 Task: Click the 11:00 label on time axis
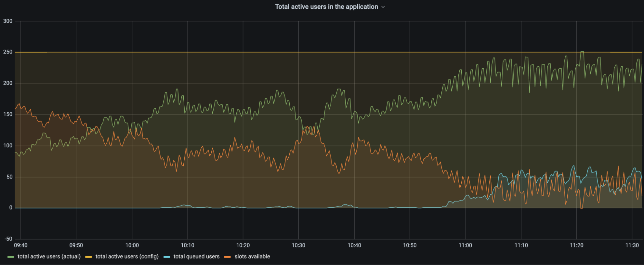[x=465, y=245]
